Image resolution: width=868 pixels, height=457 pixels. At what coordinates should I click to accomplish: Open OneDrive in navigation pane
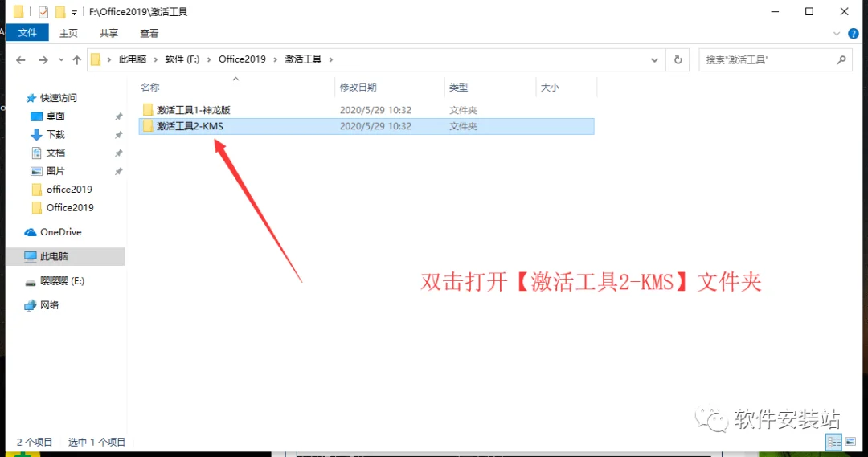(60, 232)
